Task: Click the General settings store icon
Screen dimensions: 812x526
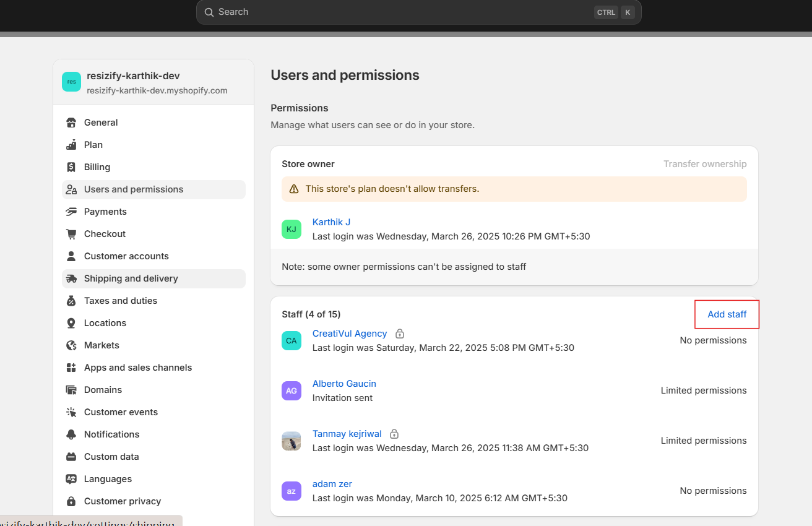Action: point(71,123)
